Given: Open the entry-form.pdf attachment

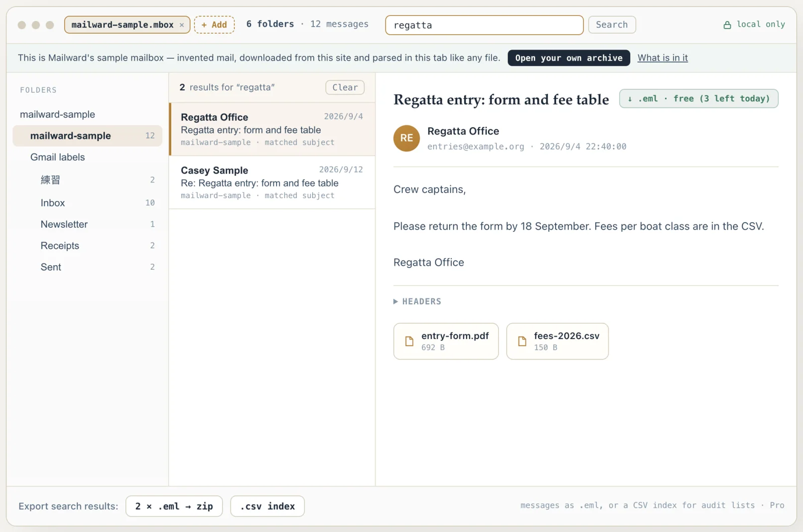Looking at the screenshot, I should tap(446, 341).
